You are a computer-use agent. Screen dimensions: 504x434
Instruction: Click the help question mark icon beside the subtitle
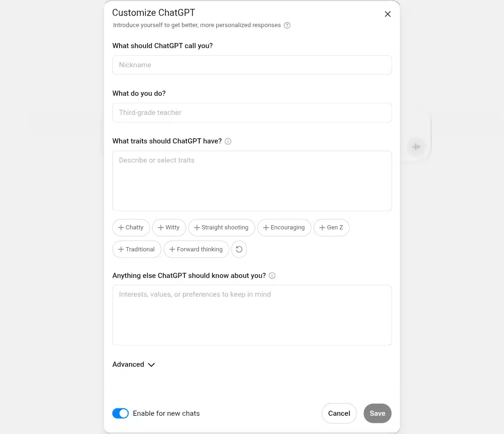click(x=287, y=25)
